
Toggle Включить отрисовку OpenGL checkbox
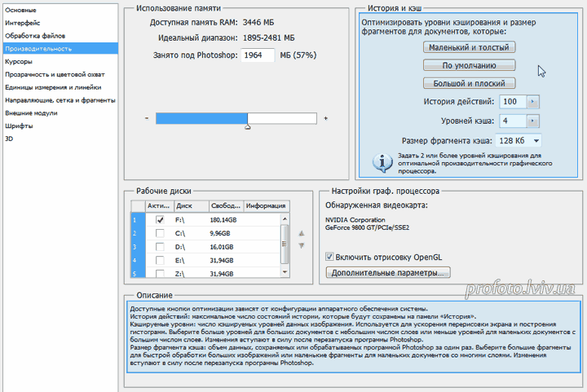pyautogui.click(x=329, y=257)
